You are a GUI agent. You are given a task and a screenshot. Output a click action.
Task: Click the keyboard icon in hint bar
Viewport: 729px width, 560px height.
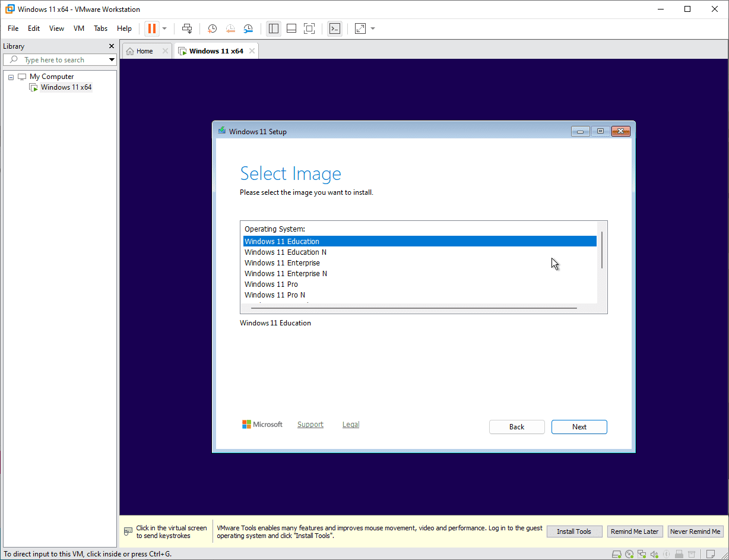[x=128, y=531]
